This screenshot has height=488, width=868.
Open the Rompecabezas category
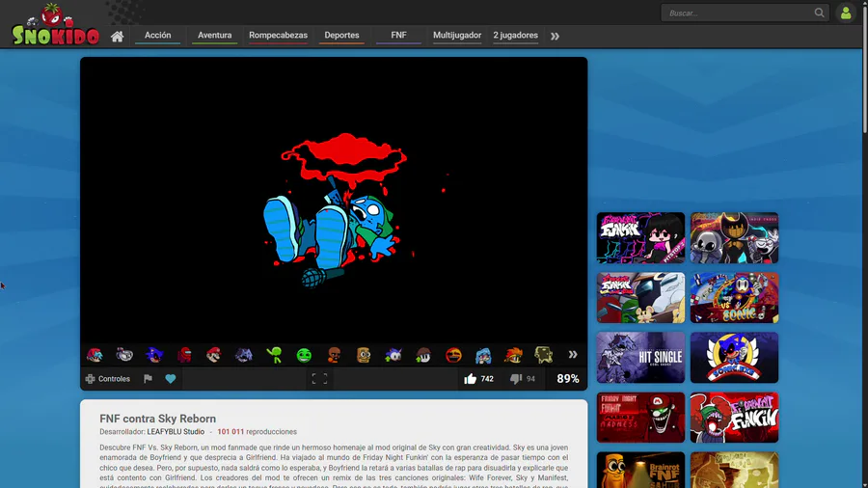point(278,36)
